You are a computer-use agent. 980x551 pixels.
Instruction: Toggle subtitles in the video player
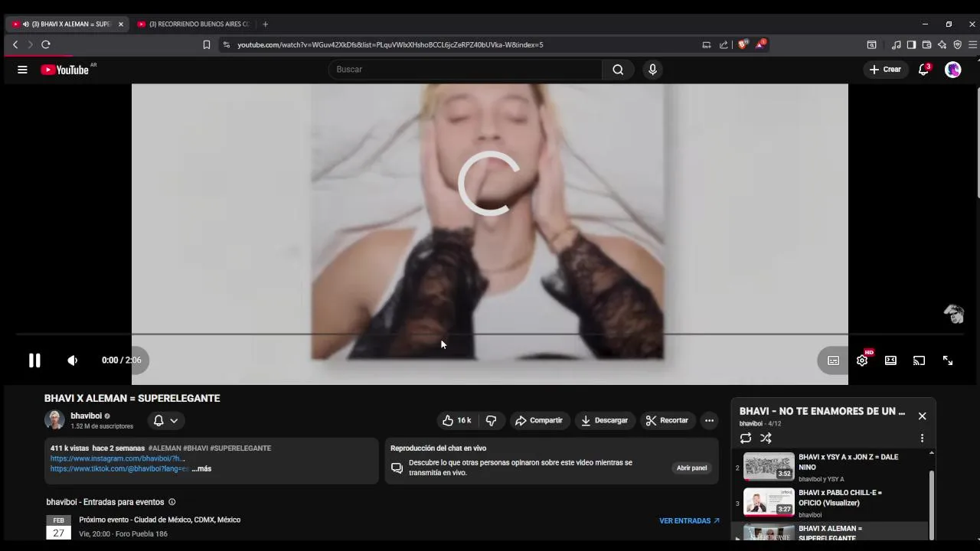(x=833, y=360)
